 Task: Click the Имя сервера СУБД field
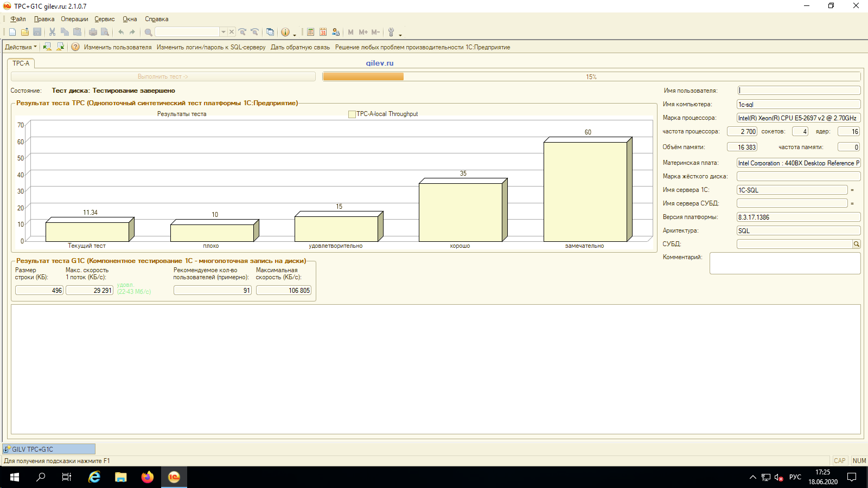pos(792,203)
